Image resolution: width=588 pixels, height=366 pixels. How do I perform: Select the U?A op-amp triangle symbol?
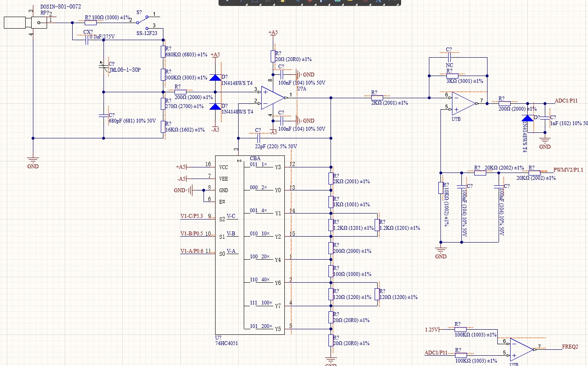click(272, 98)
